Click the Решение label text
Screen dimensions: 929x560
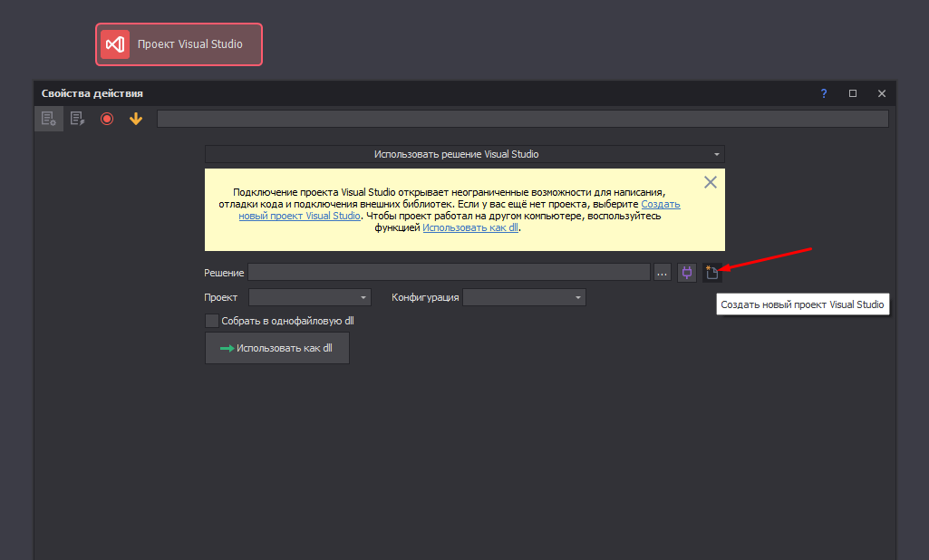[x=224, y=273]
